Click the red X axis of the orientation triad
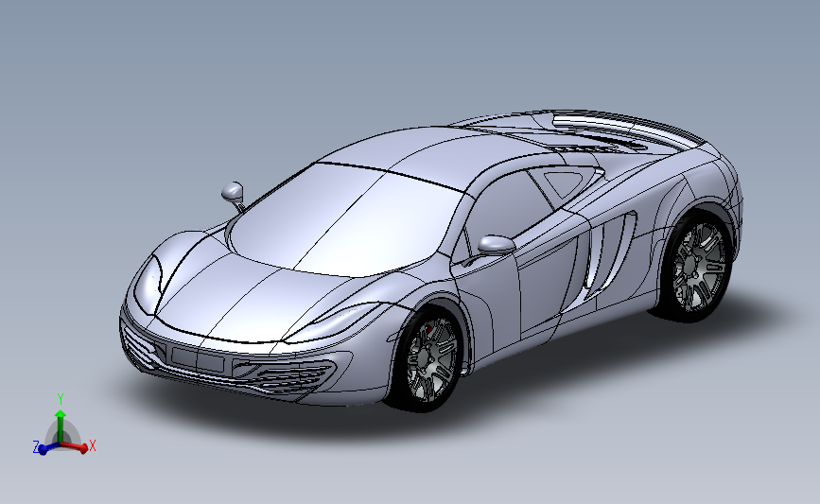 point(76,447)
